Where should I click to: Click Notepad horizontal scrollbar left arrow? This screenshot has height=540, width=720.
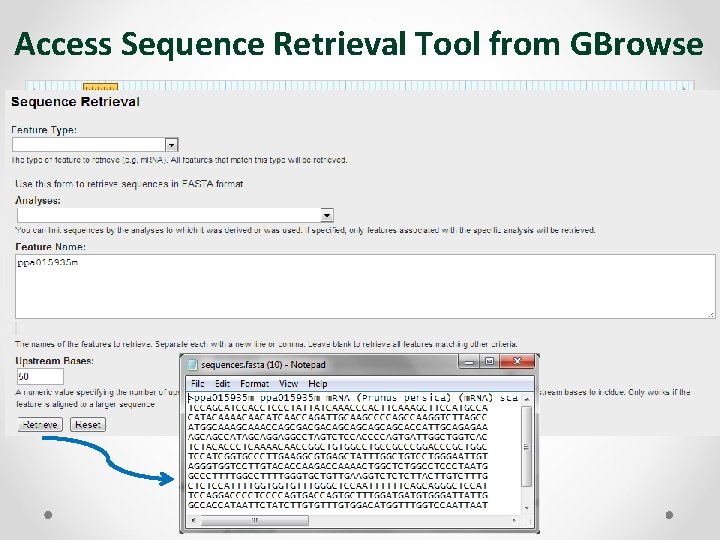pos(193,520)
